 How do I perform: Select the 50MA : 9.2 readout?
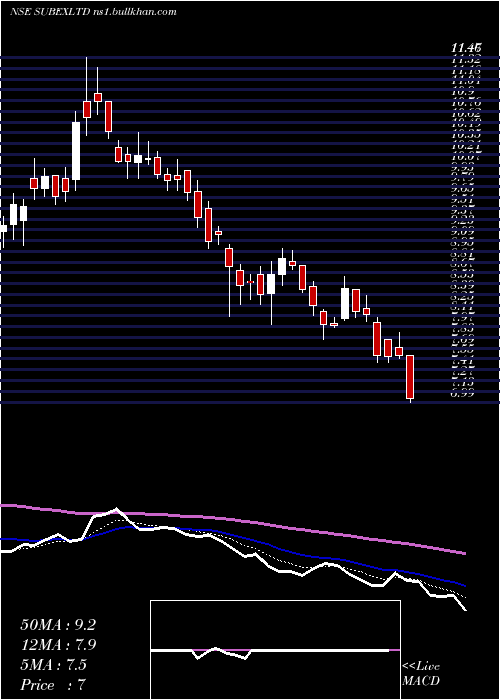[58, 625]
